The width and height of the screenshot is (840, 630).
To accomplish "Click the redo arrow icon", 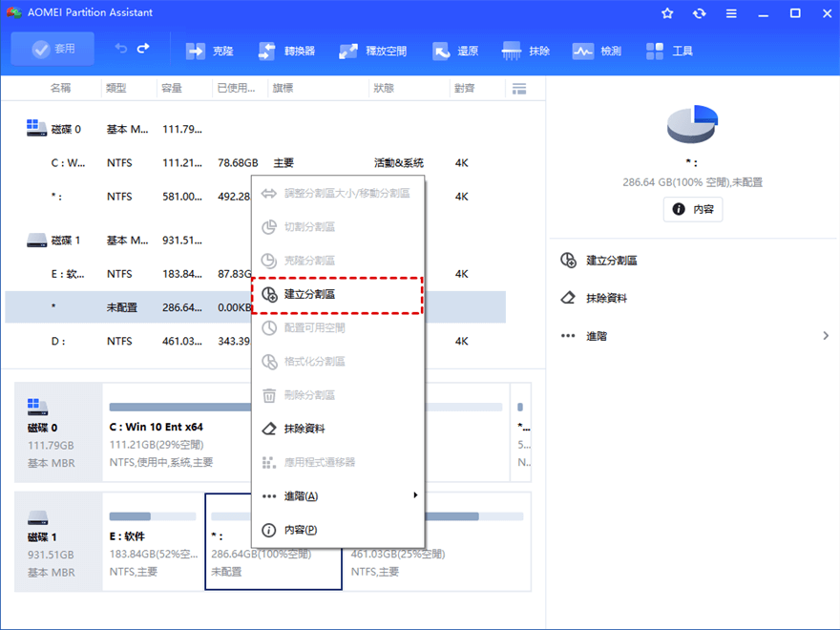I will click(x=143, y=49).
